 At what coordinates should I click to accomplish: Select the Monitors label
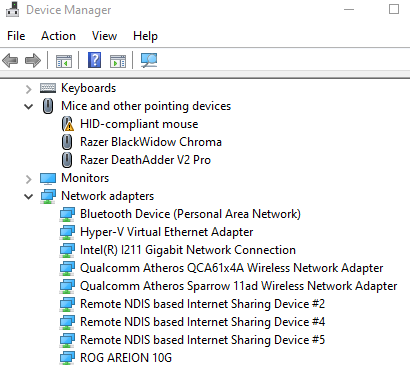(x=85, y=178)
